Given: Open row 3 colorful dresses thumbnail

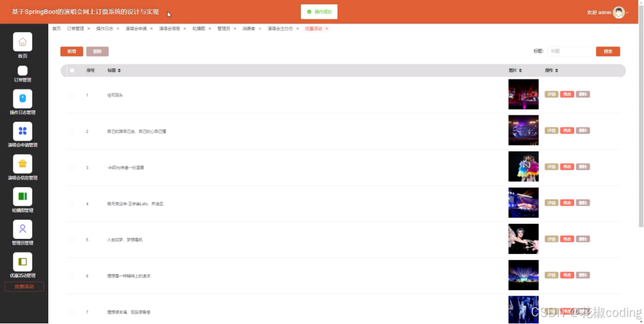Looking at the screenshot, I should coord(523,167).
